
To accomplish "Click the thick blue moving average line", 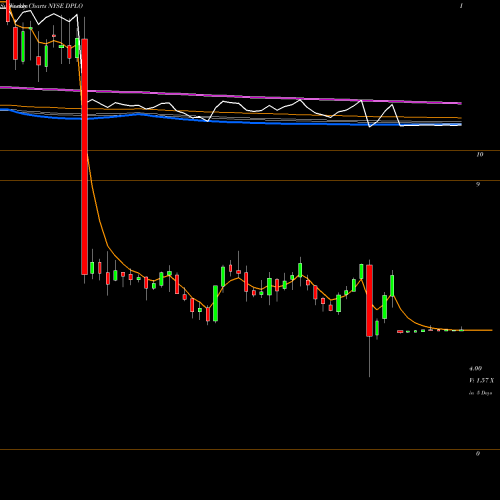I will 231,121.
